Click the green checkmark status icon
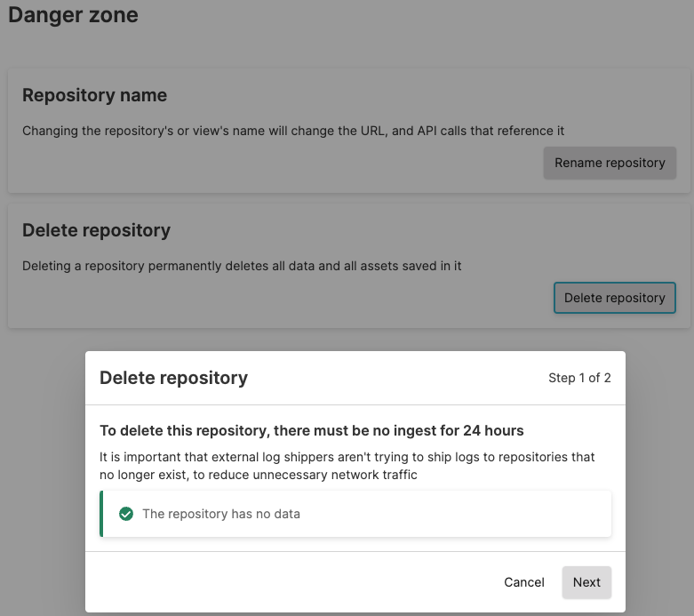 126,514
